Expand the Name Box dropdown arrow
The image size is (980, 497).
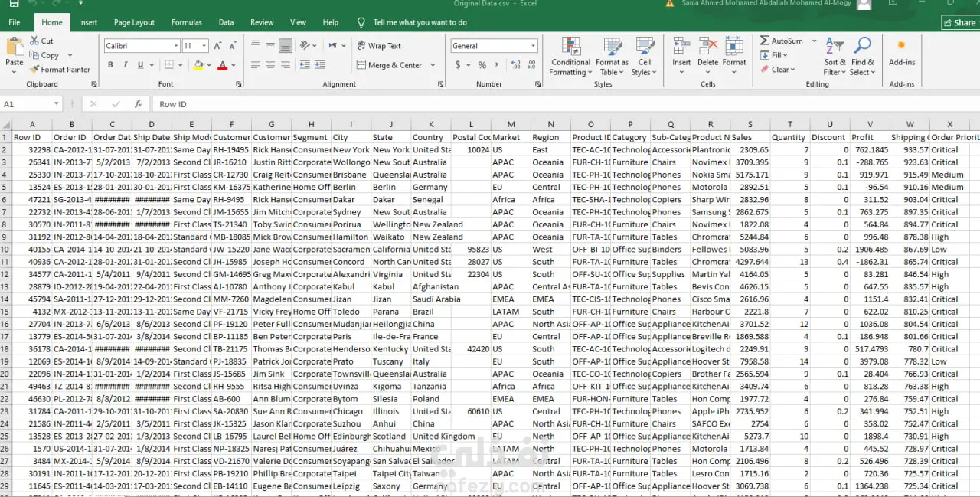point(57,104)
